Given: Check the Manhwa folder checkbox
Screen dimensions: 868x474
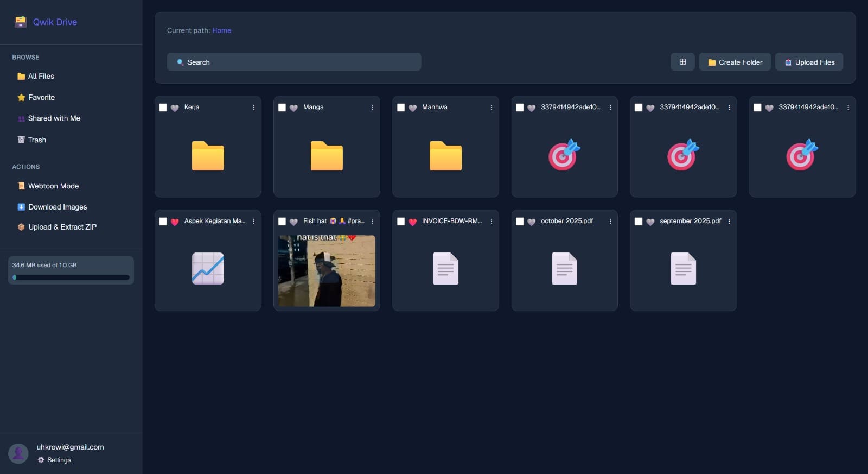Looking at the screenshot, I should [x=401, y=108].
